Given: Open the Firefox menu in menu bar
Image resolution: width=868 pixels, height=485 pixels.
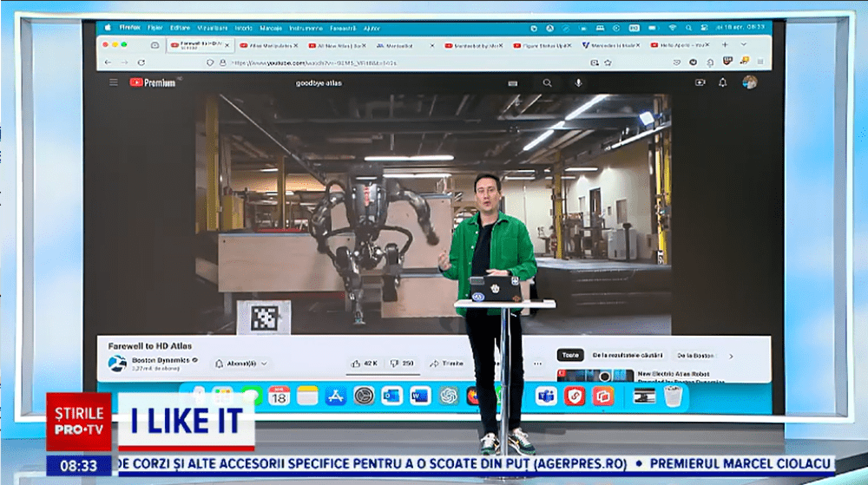Looking at the screenshot, I should coord(129,27).
